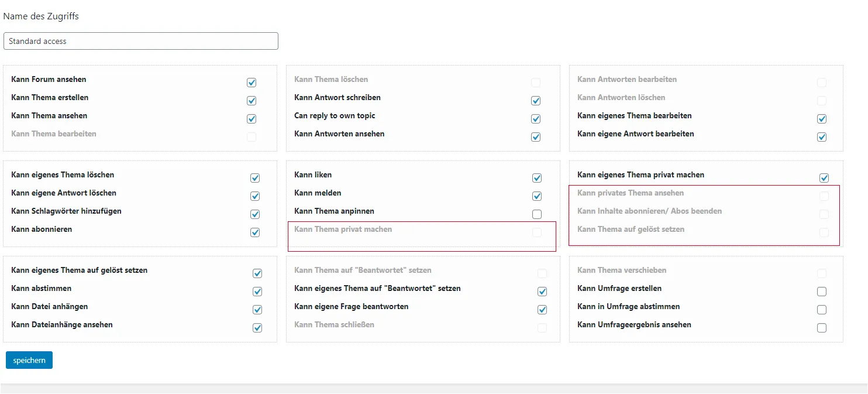Toggle Kann abstimmen checkbox
The image size is (868, 394).
(x=257, y=292)
